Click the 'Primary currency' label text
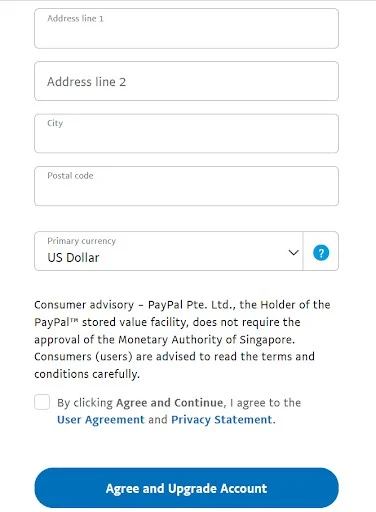The image size is (376, 512). pos(82,241)
